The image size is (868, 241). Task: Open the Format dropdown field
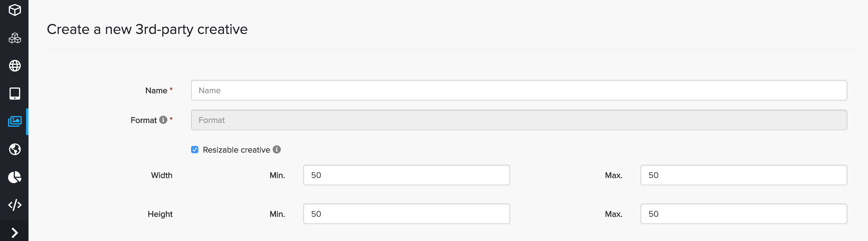pos(519,120)
